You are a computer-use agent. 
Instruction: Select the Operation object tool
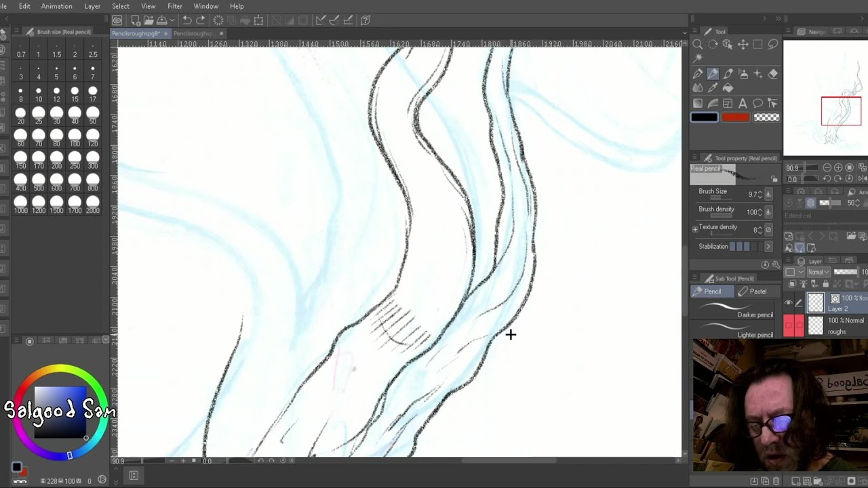coord(728,45)
